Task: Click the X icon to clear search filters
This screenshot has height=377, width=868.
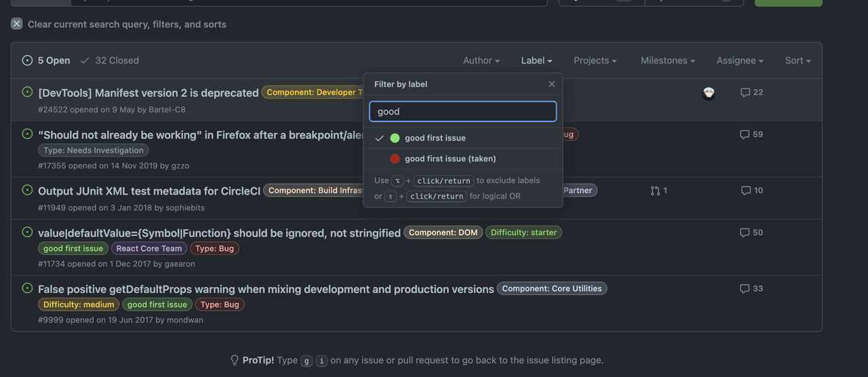Action: pyautogui.click(x=17, y=24)
